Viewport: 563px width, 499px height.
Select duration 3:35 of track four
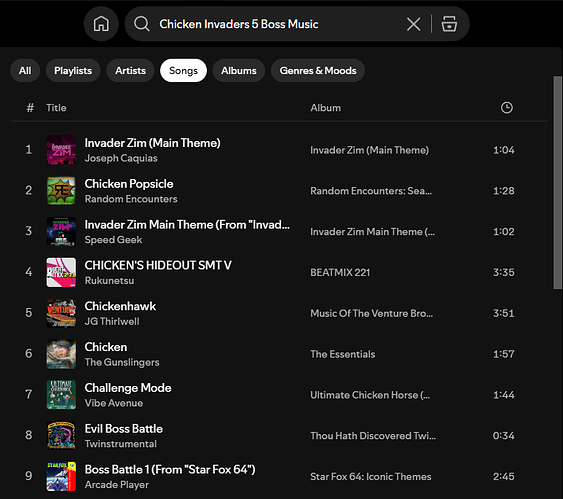pyautogui.click(x=504, y=272)
